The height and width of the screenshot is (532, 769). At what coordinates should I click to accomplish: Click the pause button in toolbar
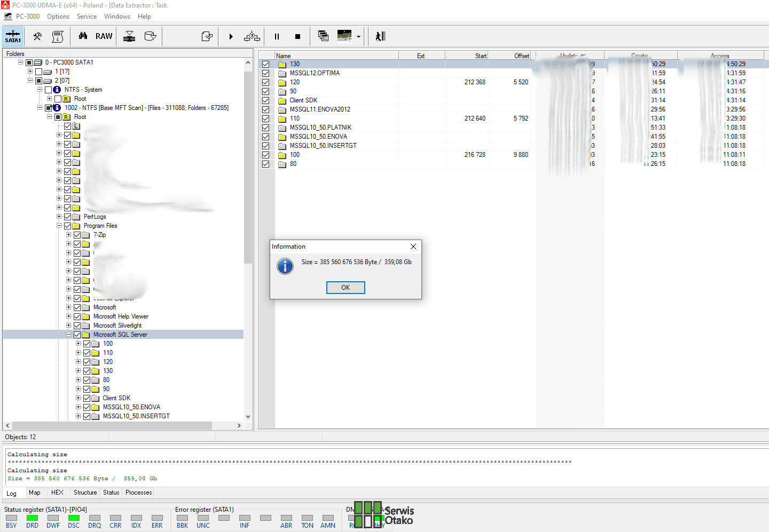tap(277, 36)
